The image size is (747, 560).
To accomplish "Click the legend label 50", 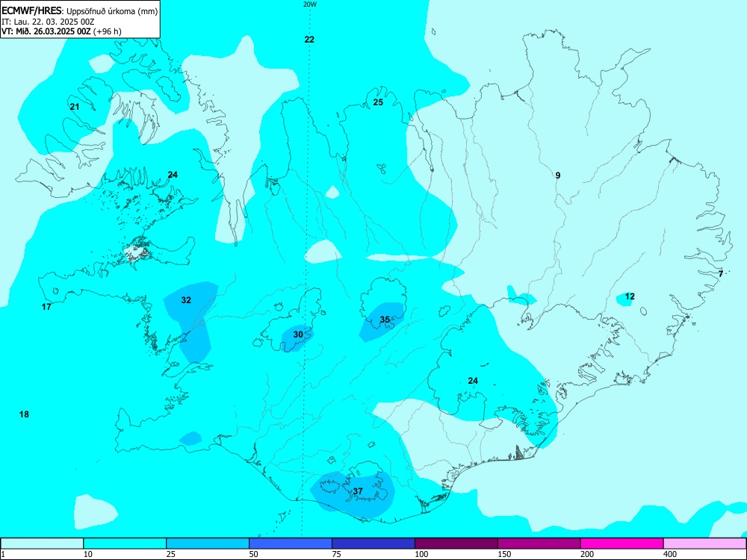I will 253,554.
